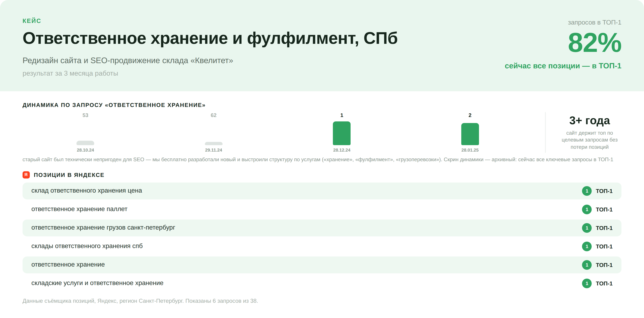Viewport: 644px width, 318px height.
Task: Click the grey bar for 28.10.24
Action: pos(85,143)
